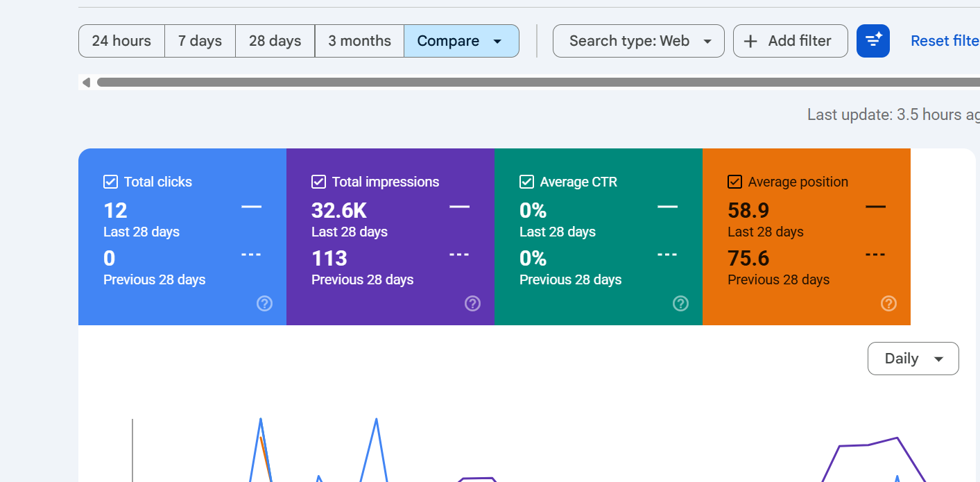Click the dashed line legend on Average CTR
Viewport: 980px width, 482px height.
pyautogui.click(x=667, y=255)
